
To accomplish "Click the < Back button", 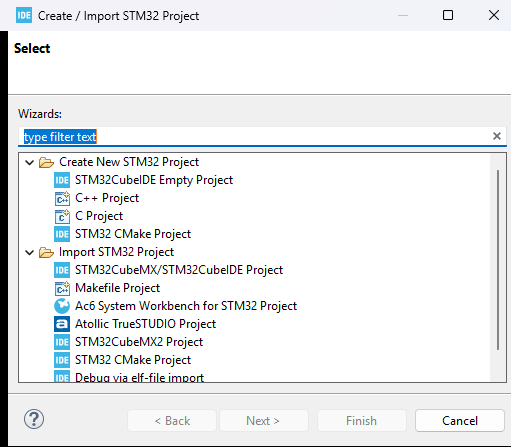I will (x=172, y=421).
